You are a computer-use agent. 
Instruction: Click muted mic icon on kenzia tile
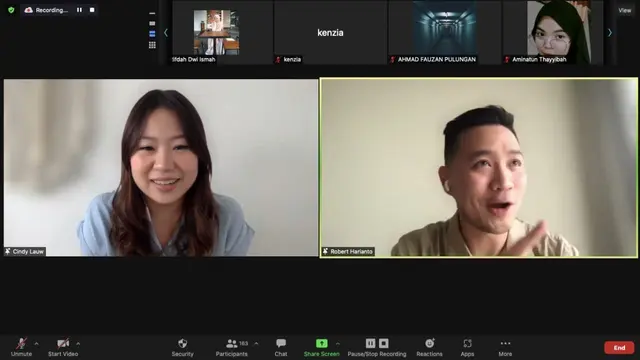tap(278, 60)
